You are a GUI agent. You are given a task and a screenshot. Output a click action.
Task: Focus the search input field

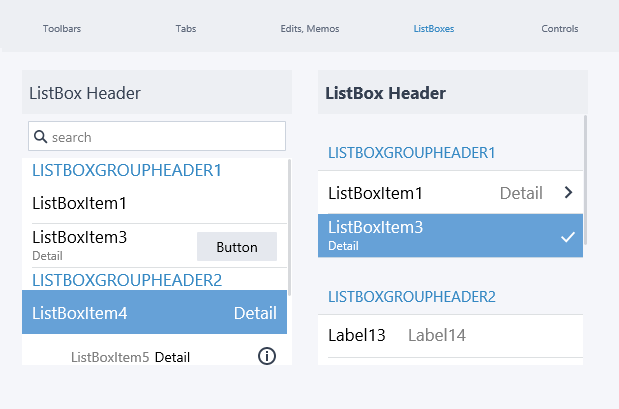pos(157,136)
